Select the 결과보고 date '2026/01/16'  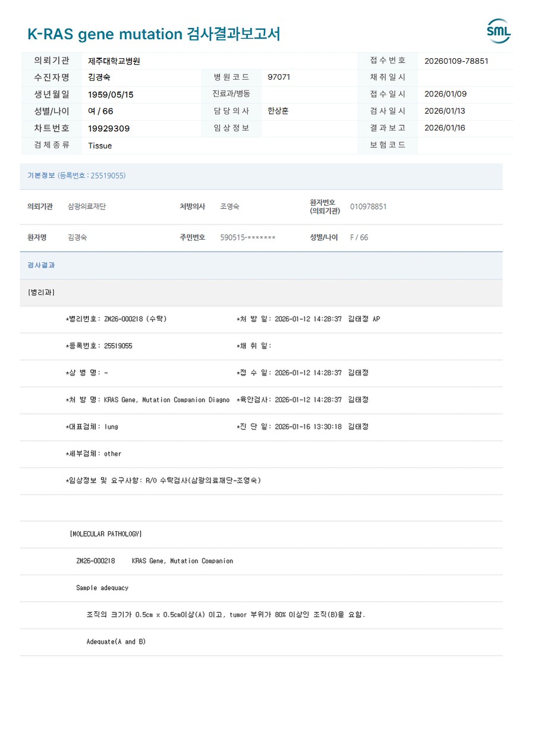point(446,128)
